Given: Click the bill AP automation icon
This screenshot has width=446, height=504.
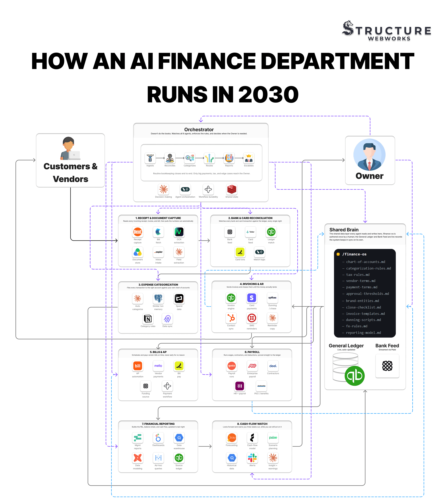Looking at the screenshot, I should 137,366.
